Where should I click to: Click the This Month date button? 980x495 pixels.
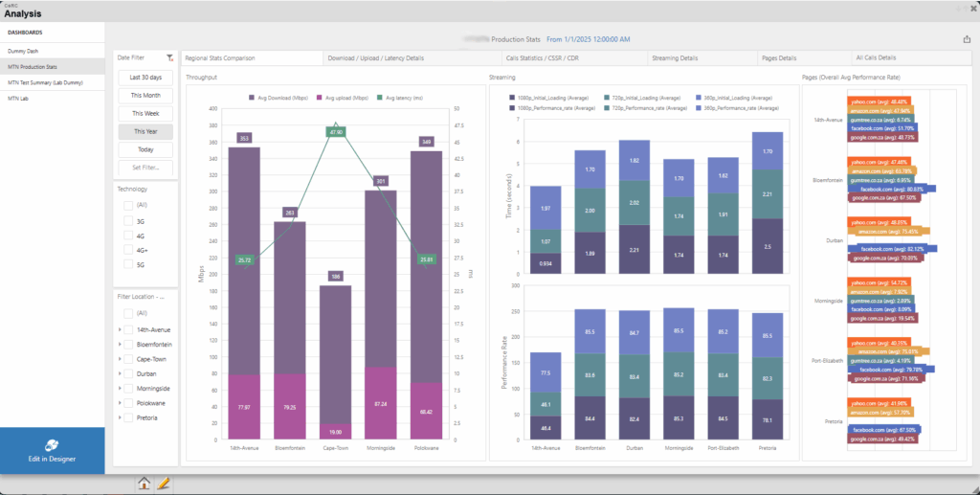(145, 96)
